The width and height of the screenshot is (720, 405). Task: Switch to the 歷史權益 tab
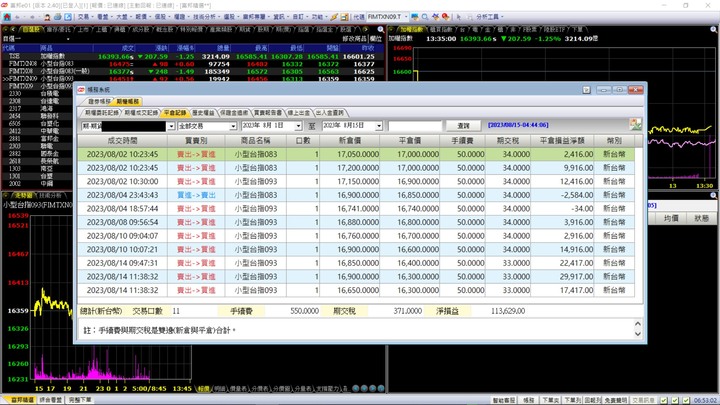click(205, 113)
